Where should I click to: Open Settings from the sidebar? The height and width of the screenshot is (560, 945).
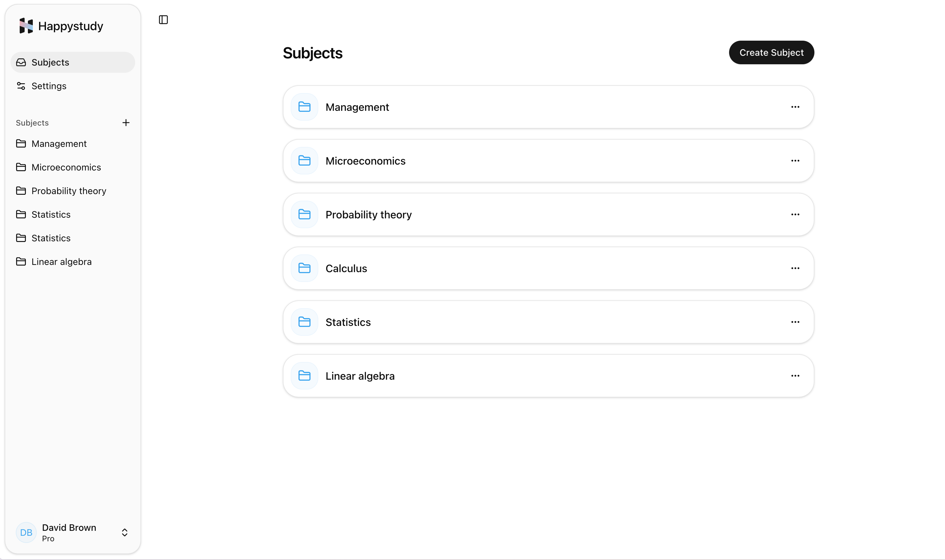(x=49, y=86)
